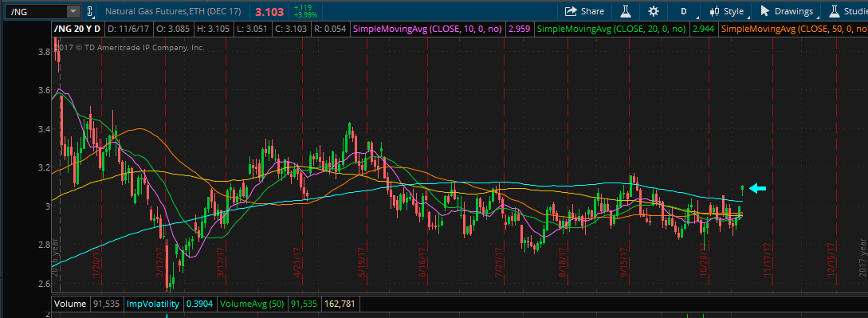This screenshot has height=318, width=868.
Task: Select the /NG 20 Y D chart label
Action: (77, 28)
